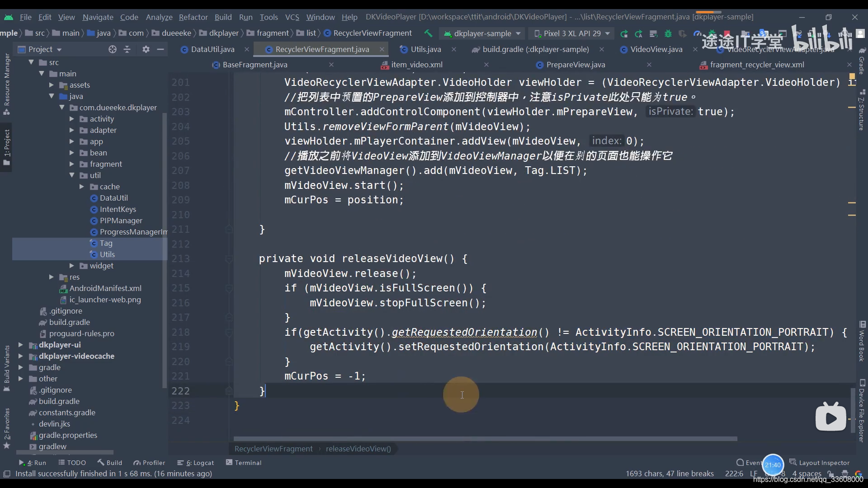Start debugging with the green bug icon
Image resolution: width=868 pixels, height=488 pixels.
(x=668, y=33)
